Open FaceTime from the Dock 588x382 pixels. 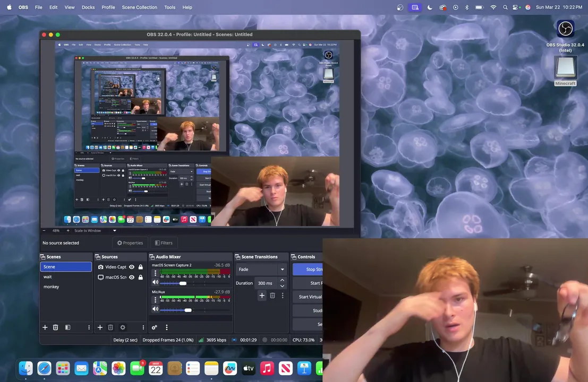point(137,369)
